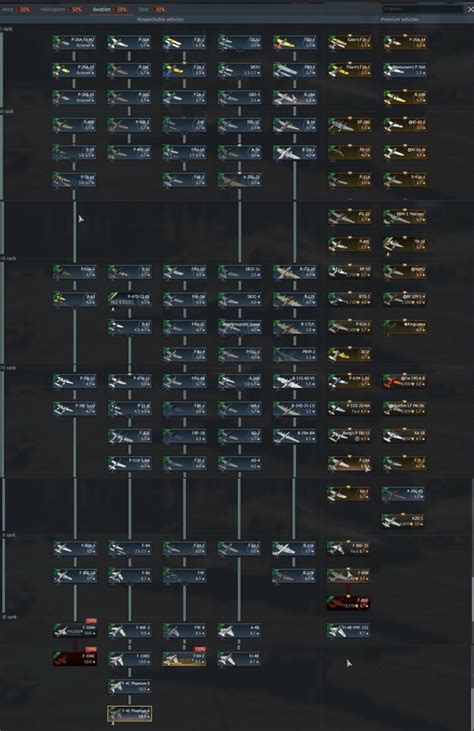The width and height of the screenshot is (474, 731).
Task: Select the F-4E Phantom II vehicle card
Action: tap(130, 713)
